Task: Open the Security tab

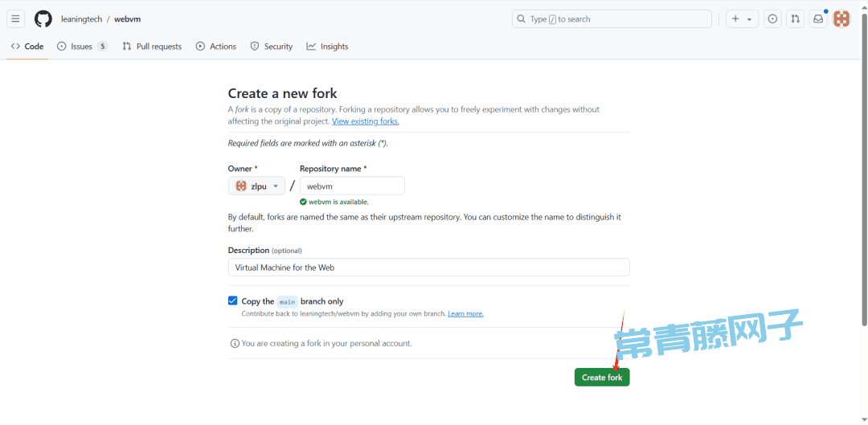Action: pyautogui.click(x=272, y=47)
